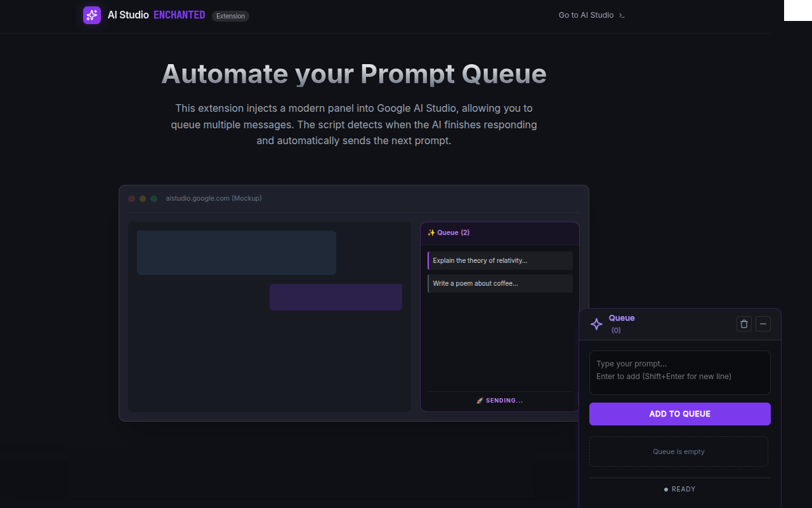Focus the Type your prompt text area
Screen dimensions: 812x508
pos(680,373)
